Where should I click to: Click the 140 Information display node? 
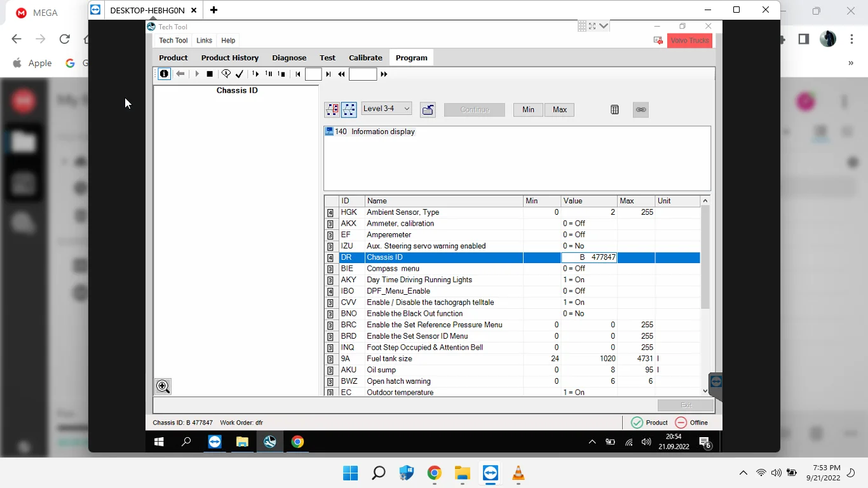(370, 132)
